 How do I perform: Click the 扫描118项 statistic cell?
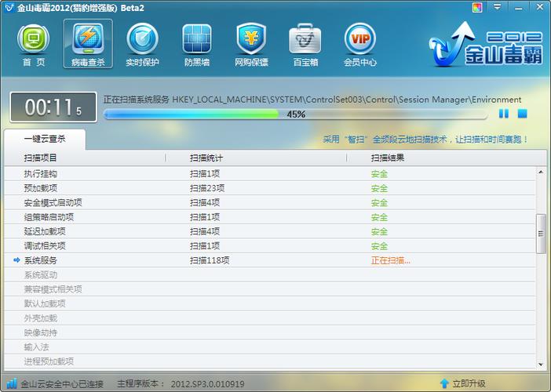210,260
